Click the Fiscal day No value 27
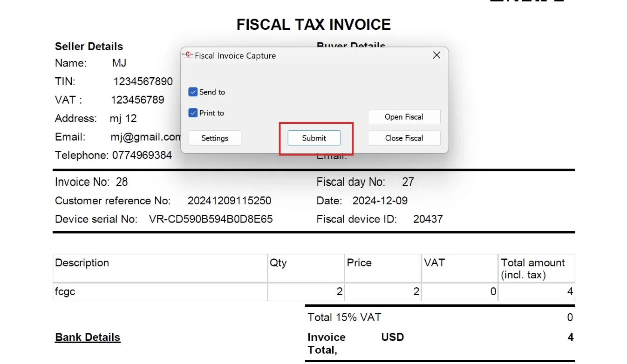 (x=408, y=182)
